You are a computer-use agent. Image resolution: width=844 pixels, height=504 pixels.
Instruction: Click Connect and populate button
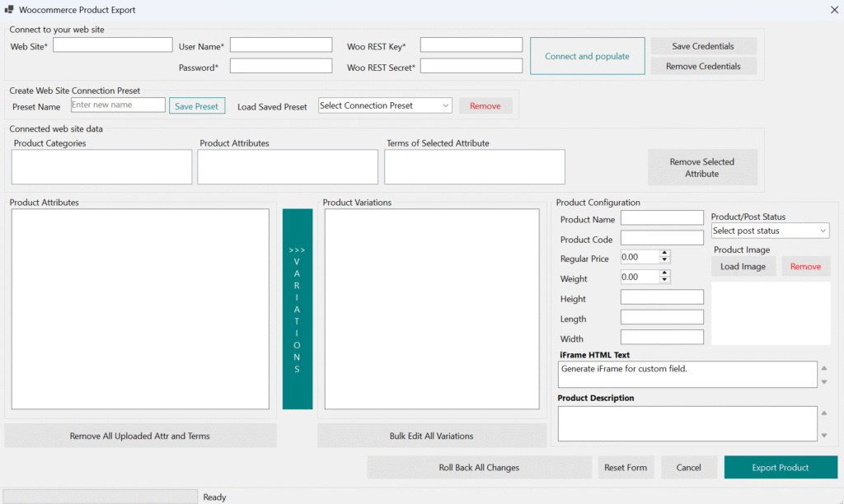pos(587,56)
